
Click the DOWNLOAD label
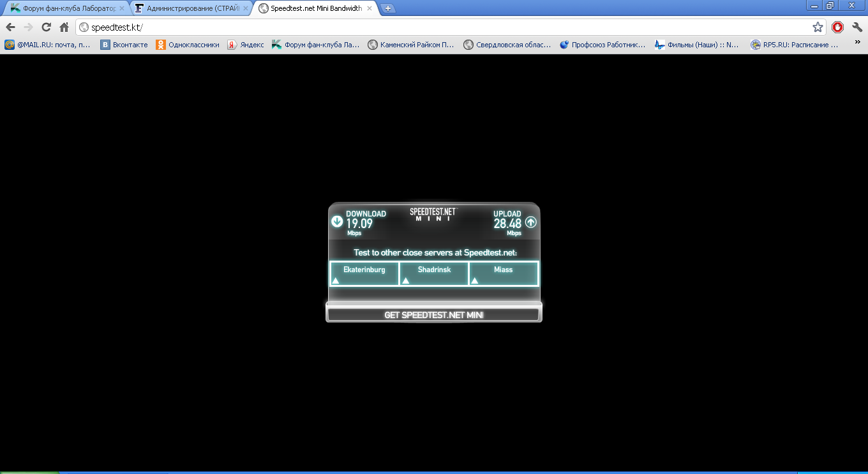click(366, 214)
